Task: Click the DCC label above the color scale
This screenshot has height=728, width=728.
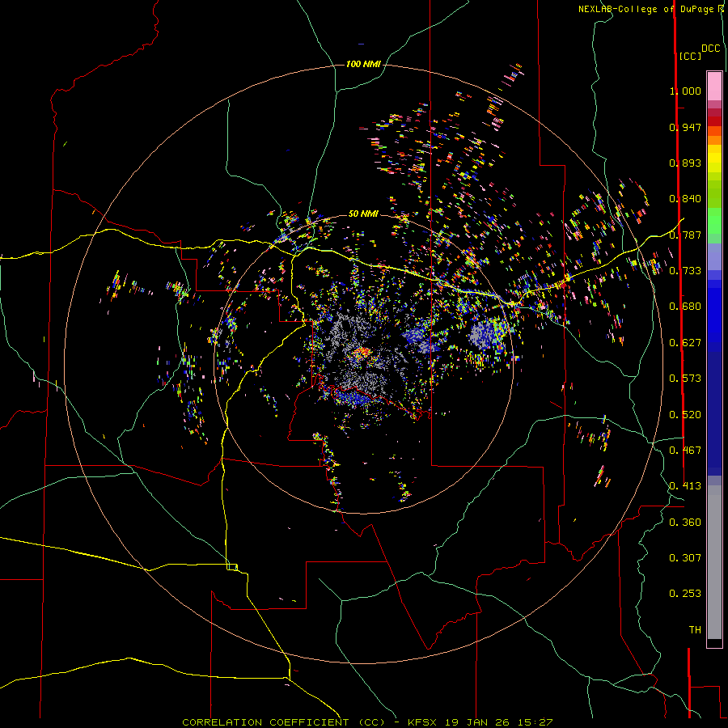Action: coord(710,49)
